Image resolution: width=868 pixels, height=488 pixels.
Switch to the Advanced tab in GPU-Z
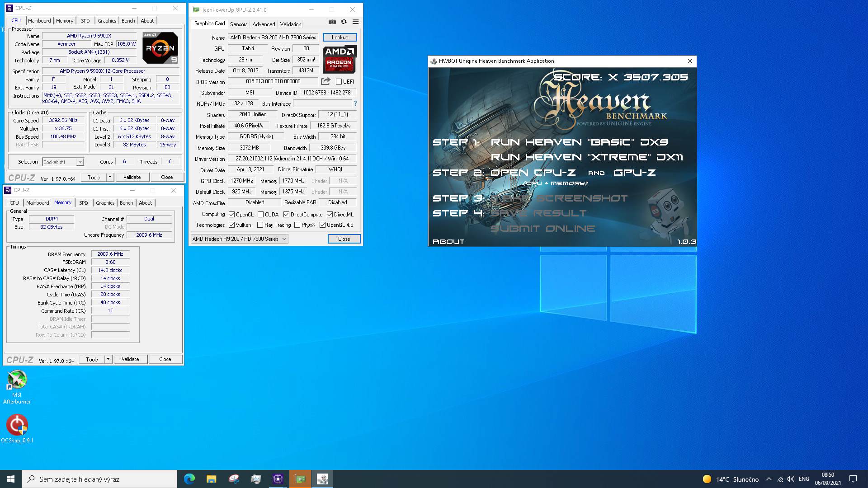click(x=264, y=24)
